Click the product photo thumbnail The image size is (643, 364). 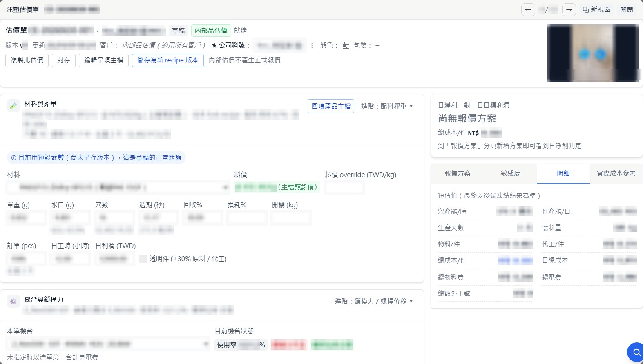point(593,53)
